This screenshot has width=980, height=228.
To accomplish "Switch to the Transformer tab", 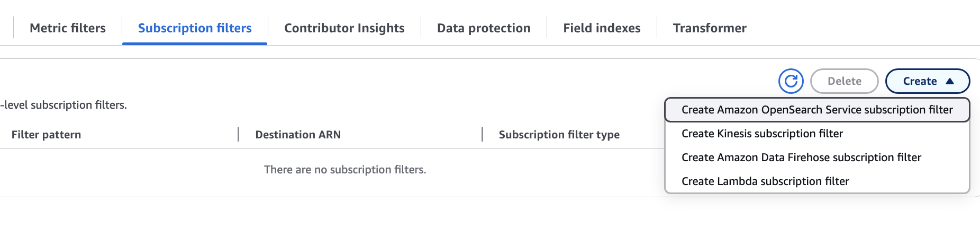I will [710, 28].
